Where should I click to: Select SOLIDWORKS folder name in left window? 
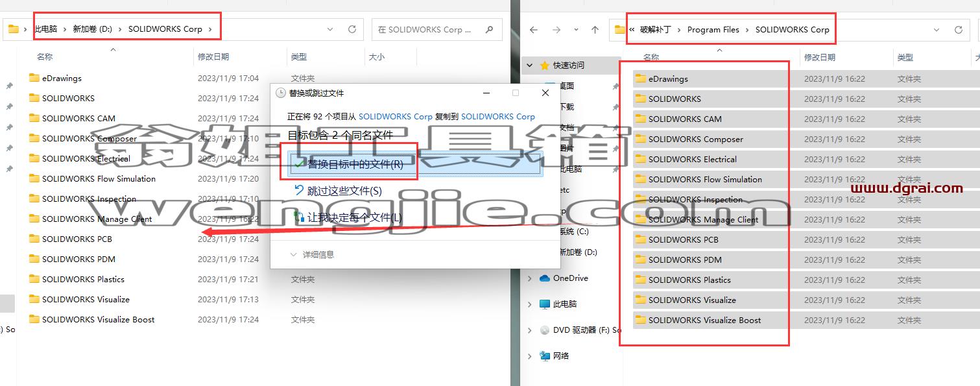(x=68, y=98)
